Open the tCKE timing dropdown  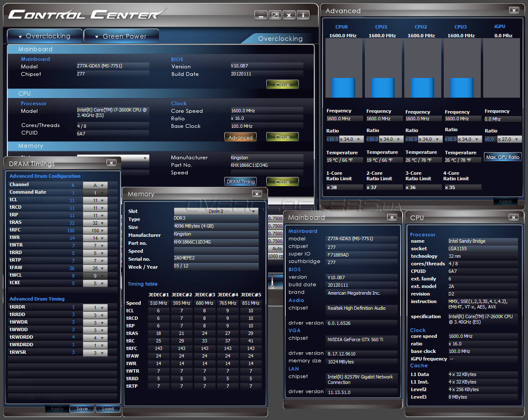coord(95,283)
